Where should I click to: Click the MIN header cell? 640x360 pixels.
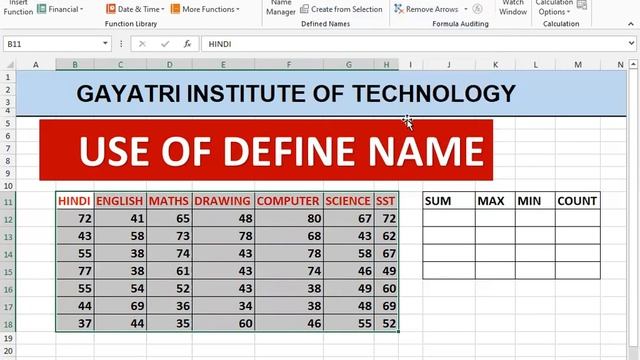(x=535, y=201)
